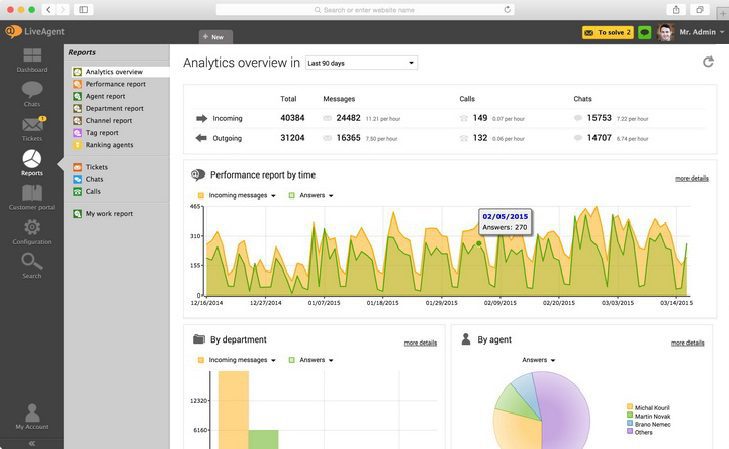Expand Incoming messages dropdown in performance chart

[x=241, y=195]
